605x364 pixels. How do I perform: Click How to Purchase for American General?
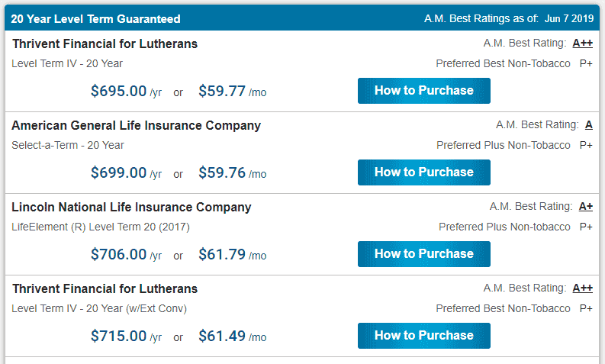tap(423, 172)
